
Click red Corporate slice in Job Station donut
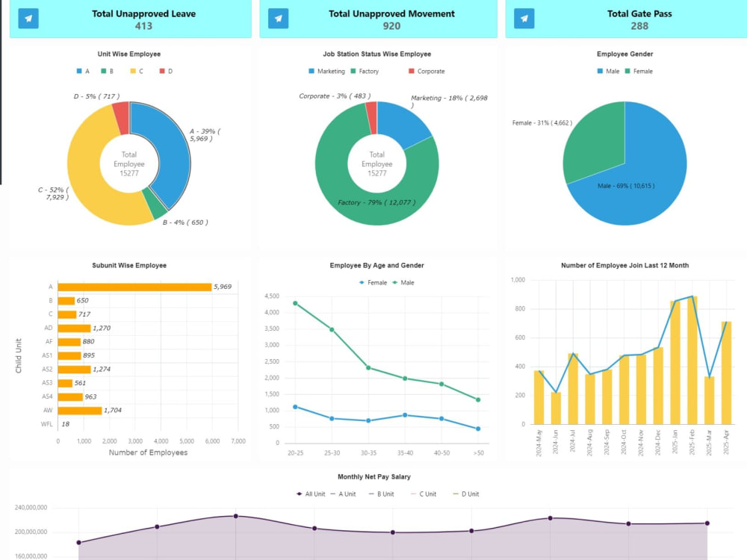(372, 116)
